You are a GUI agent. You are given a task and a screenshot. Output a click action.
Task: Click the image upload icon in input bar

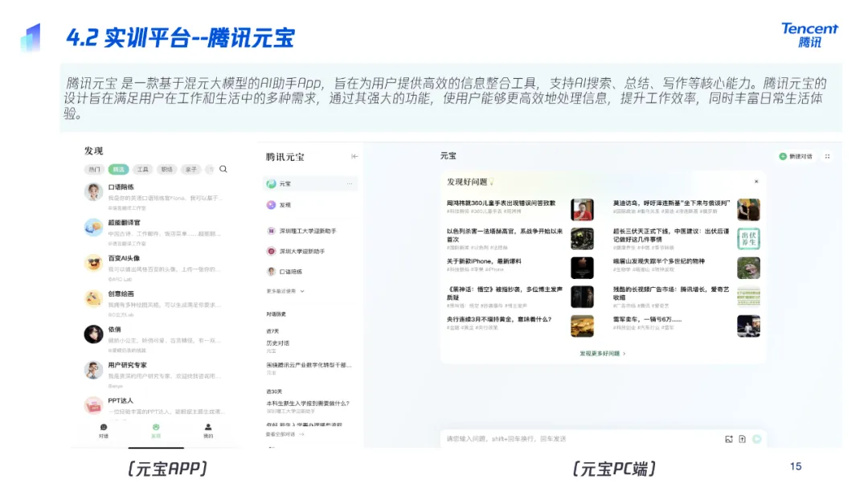[728, 439]
